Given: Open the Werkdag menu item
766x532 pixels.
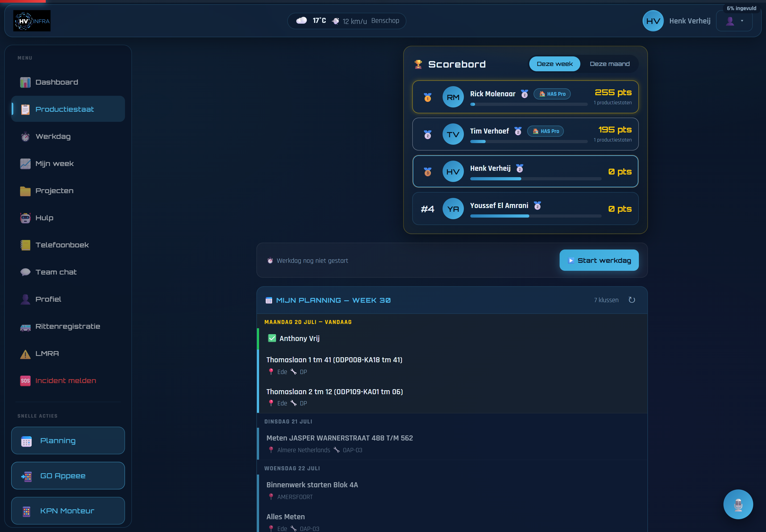Looking at the screenshot, I should (x=68, y=136).
